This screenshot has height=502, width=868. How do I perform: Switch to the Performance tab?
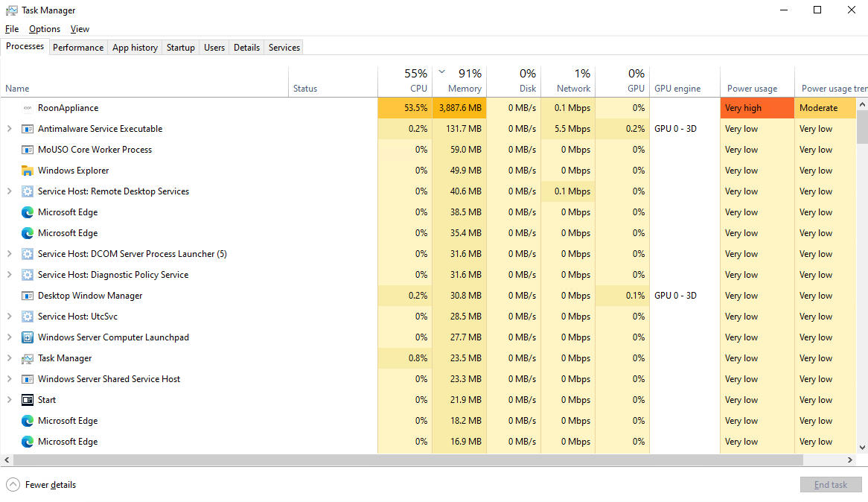pyautogui.click(x=78, y=48)
